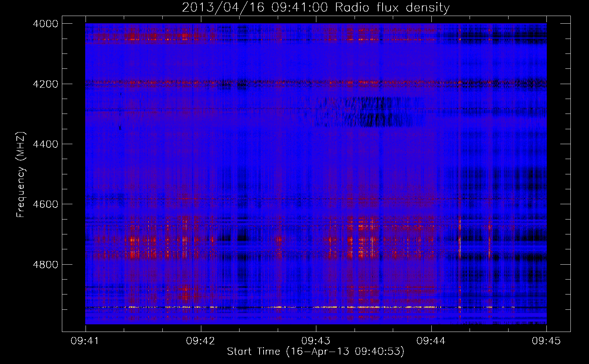The height and width of the screenshot is (364, 589).
Task: Click the 'Start Time (16-Apr-13 09:40:53)' axis label
Action: (316, 351)
